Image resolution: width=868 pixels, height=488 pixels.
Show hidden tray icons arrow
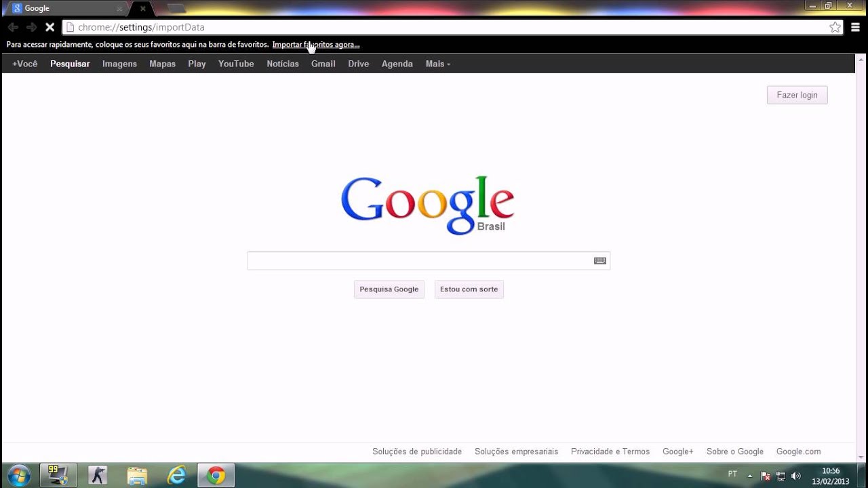[x=749, y=476]
